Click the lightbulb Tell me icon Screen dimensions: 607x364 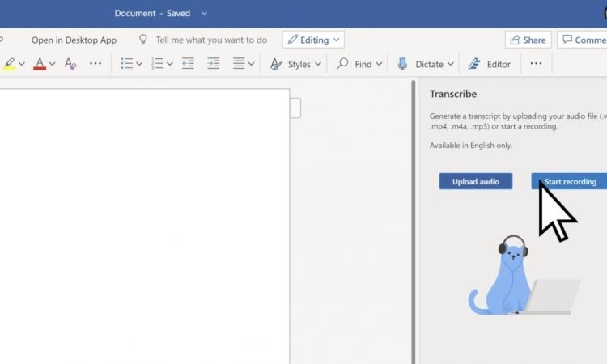click(142, 40)
